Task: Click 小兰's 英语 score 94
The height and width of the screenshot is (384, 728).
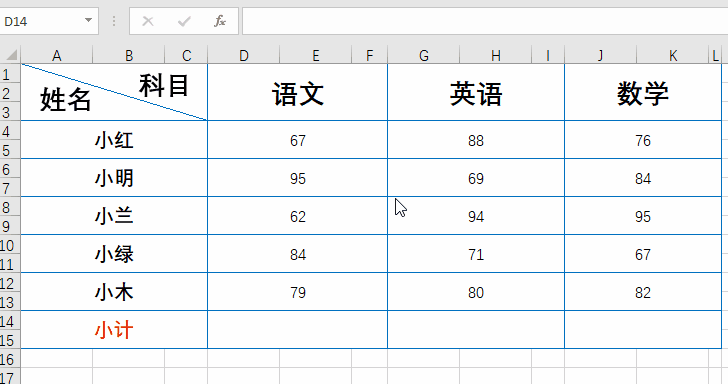Action: click(476, 216)
